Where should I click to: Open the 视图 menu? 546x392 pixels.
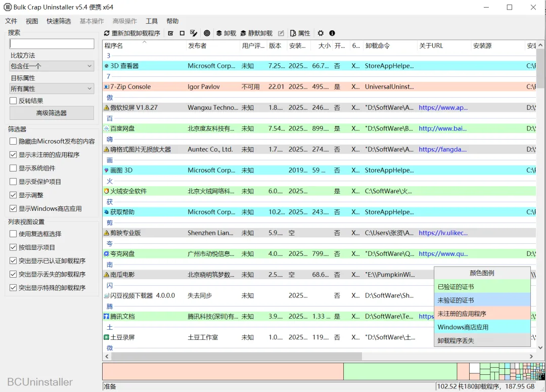click(32, 21)
